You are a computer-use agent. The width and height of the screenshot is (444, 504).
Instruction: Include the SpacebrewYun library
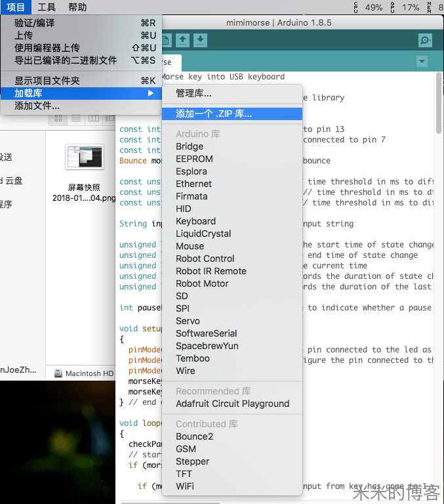232,346
